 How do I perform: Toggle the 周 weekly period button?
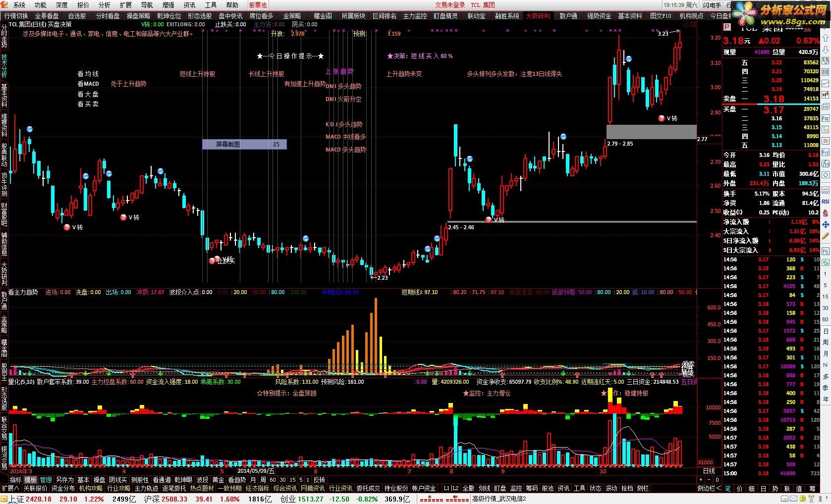(x=263, y=480)
